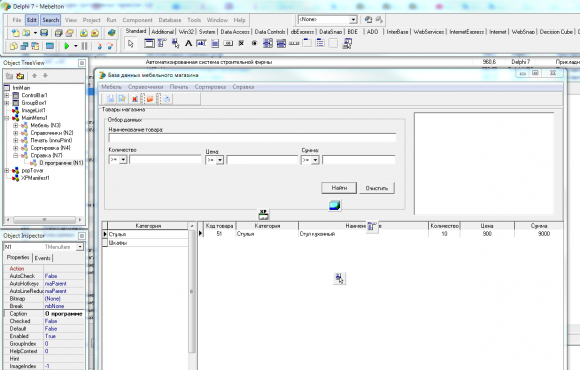Click the Наименование товара input field
The width and height of the screenshot is (580, 370).
point(252,138)
